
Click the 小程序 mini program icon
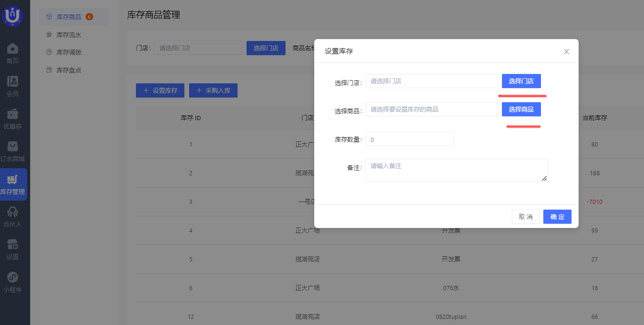[13, 277]
